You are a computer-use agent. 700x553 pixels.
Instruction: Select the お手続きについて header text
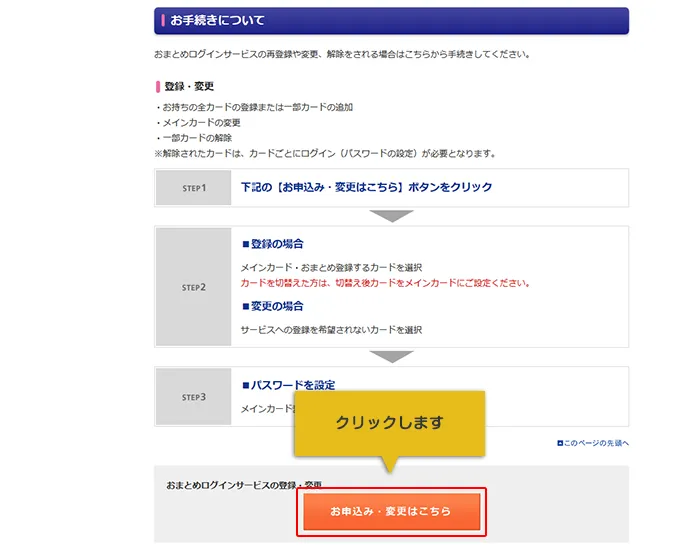coord(217,21)
